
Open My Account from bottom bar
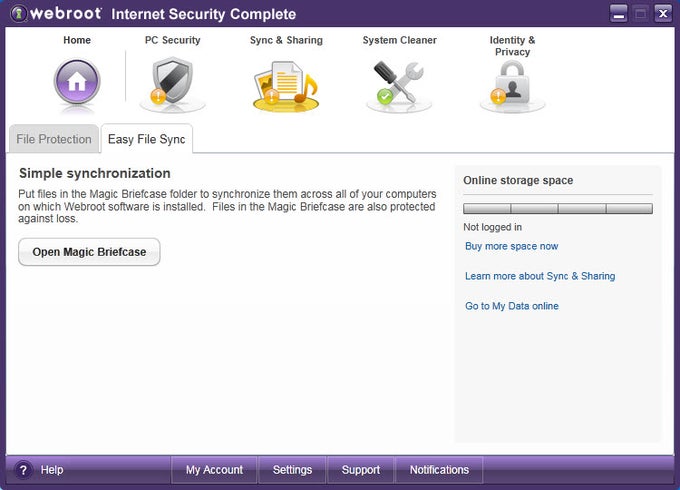coord(214,470)
